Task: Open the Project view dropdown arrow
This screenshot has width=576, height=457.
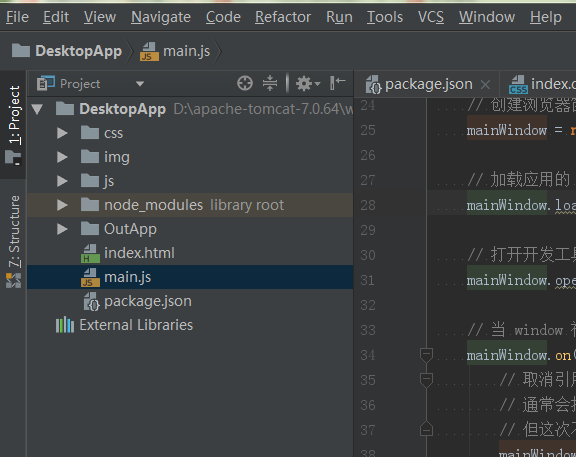Action: coord(140,84)
